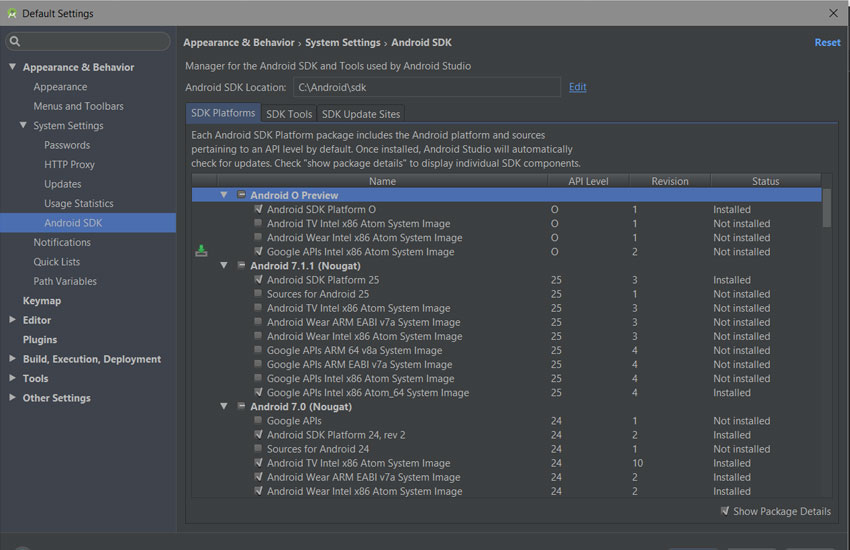Collapse the Android 7.1.1 (Nougat) group
This screenshot has width=850, height=550.
tap(224, 265)
